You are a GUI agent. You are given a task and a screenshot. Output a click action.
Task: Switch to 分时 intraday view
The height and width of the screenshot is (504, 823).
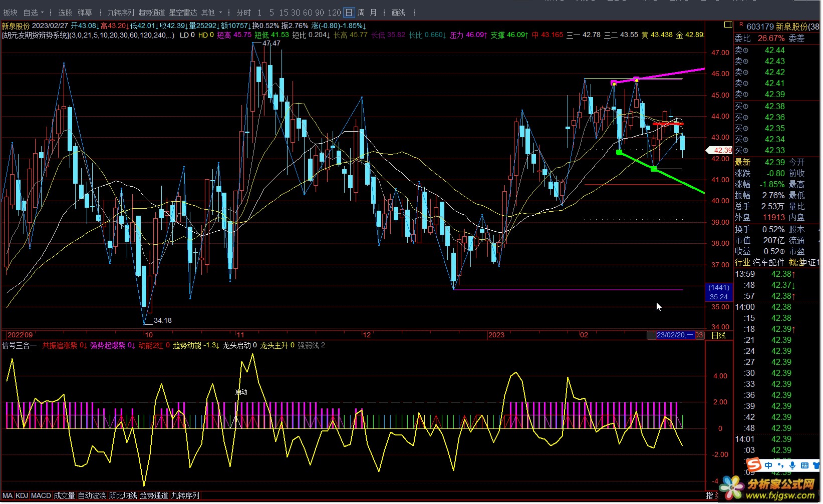click(x=244, y=13)
